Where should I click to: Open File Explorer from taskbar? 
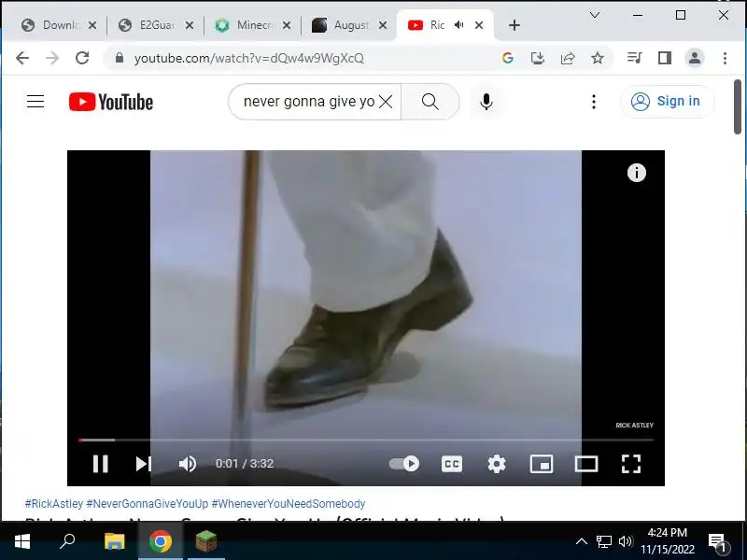(114, 541)
